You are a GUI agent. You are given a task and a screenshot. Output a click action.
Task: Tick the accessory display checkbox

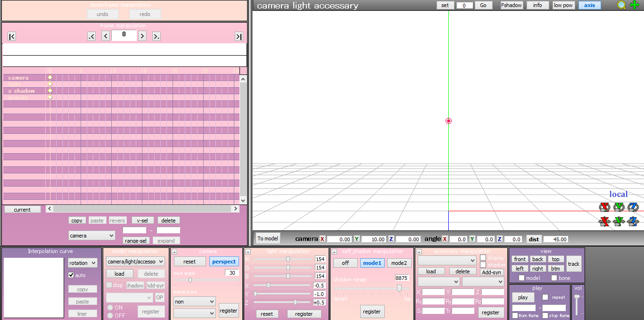pyautogui.click(x=483, y=258)
